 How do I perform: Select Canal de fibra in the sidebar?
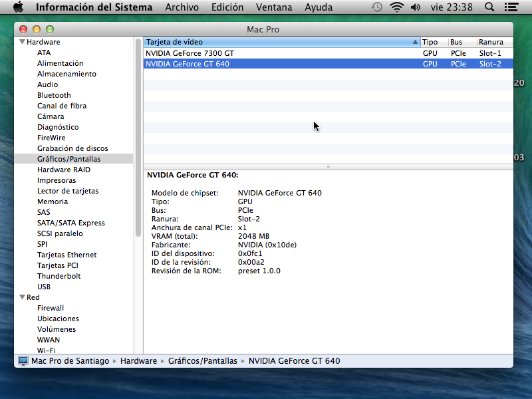click(62, 106)
